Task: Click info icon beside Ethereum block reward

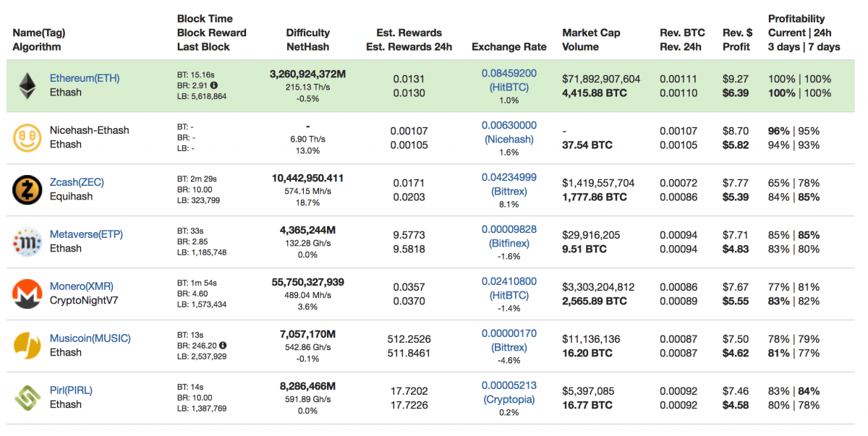Action: click(x=214, y=85)
